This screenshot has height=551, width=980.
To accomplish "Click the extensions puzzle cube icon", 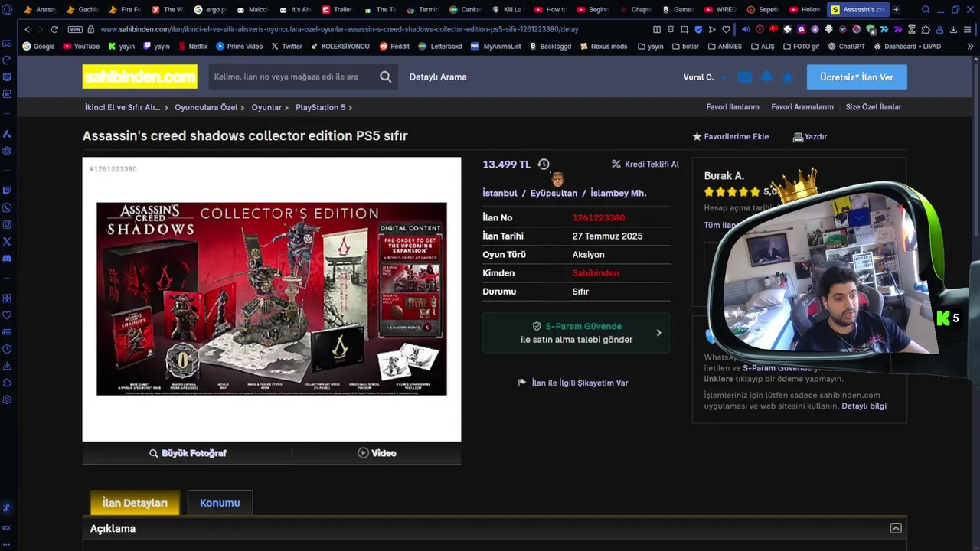I will point(926,29).
